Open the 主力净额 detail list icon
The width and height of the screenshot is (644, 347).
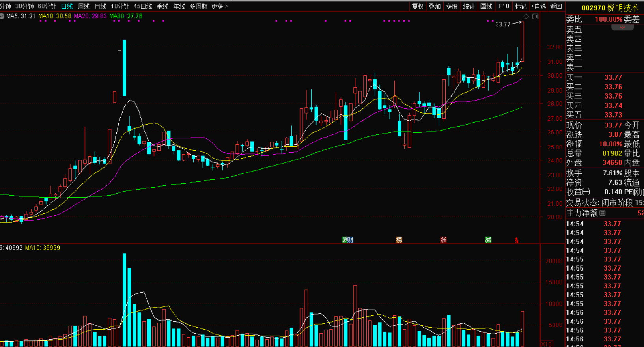602,213
